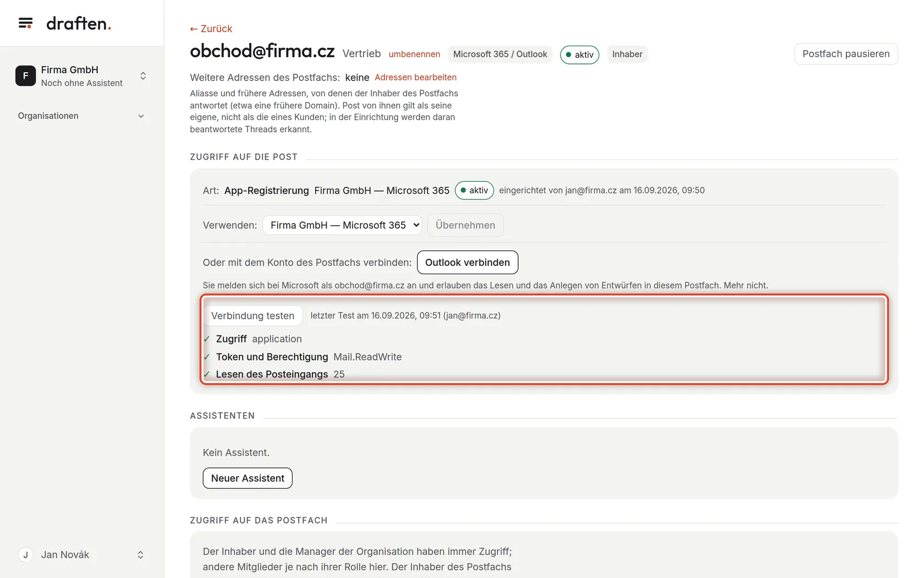
Task: Click the Microsoft 365 / Outlook tag
Action: pos(500,54)
